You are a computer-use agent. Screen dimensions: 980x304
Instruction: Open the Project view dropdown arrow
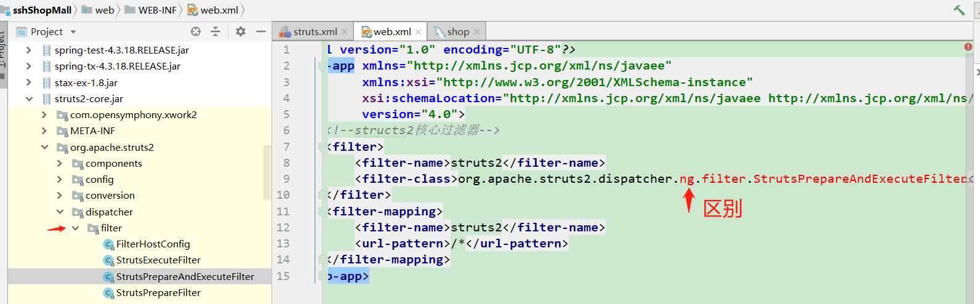[x=73, y=32]
